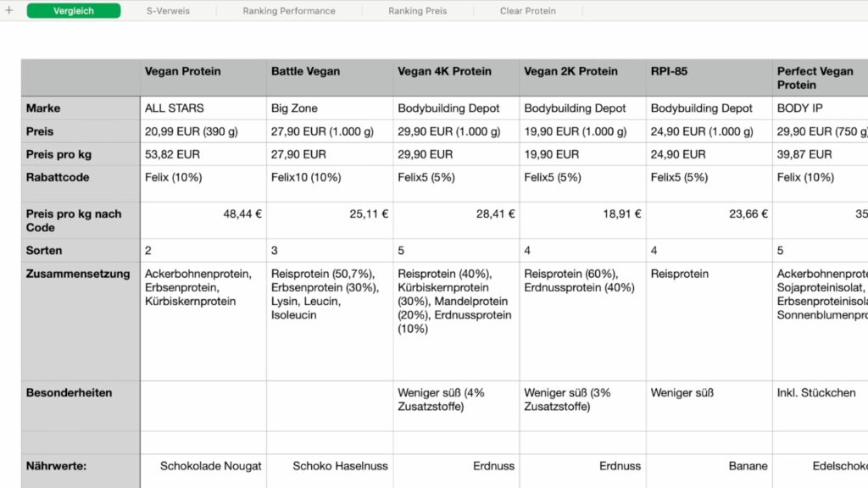Select the 48,44 € cell
The width and height of the screenshot is (868, 488).
click(x=203, y=221)
